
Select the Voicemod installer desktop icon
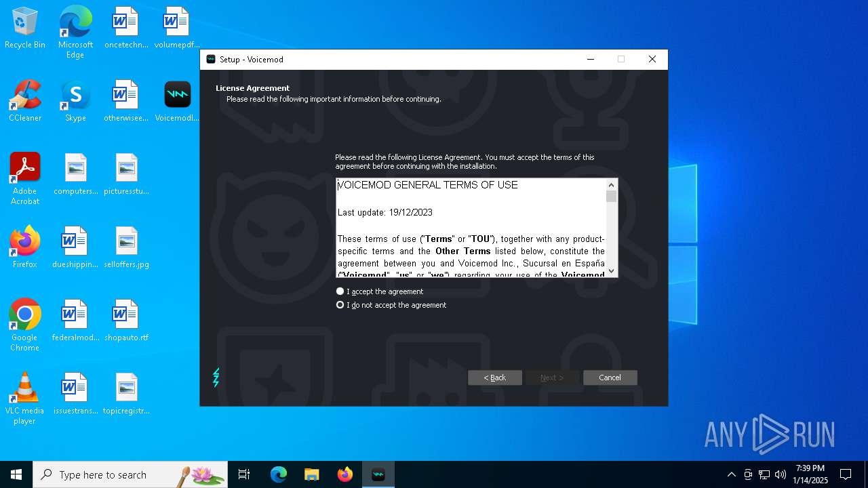177,101
